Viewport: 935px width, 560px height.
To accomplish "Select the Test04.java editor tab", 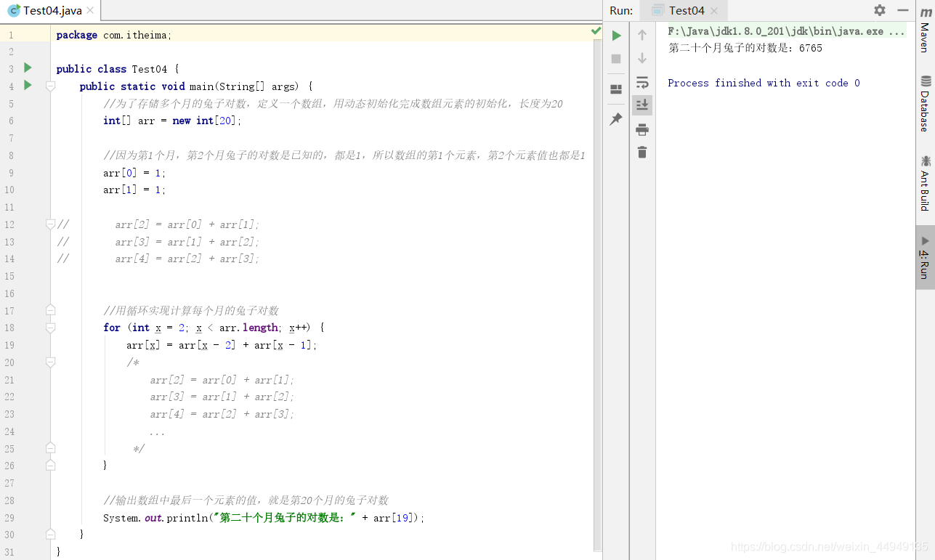I will pyautogui.click(x=44, y=10).
